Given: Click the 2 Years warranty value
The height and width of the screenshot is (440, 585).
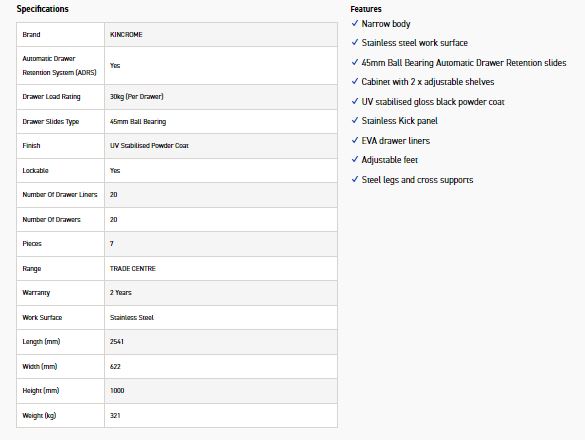Looking at the screenshot, I should (121, 293).
